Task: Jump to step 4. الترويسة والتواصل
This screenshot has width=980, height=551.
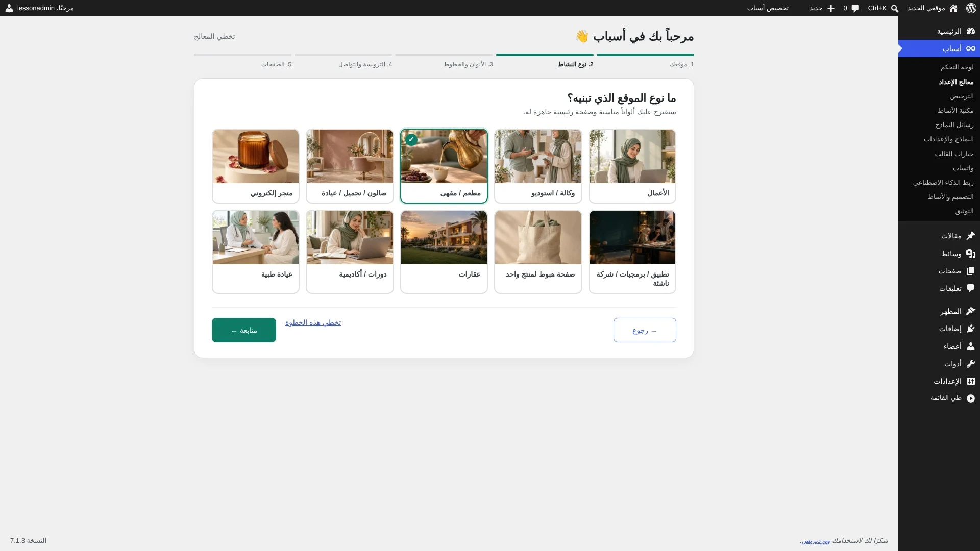Action: 343,61
